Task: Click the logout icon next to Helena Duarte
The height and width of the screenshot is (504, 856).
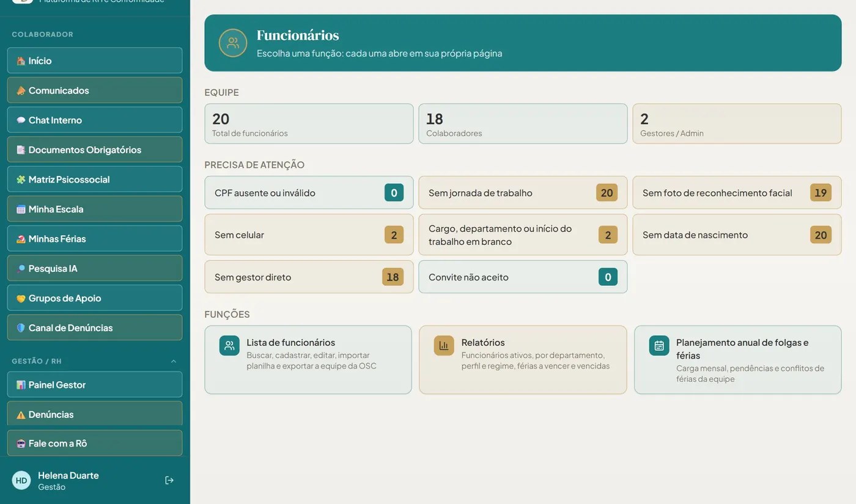Action: coord(169,481)
